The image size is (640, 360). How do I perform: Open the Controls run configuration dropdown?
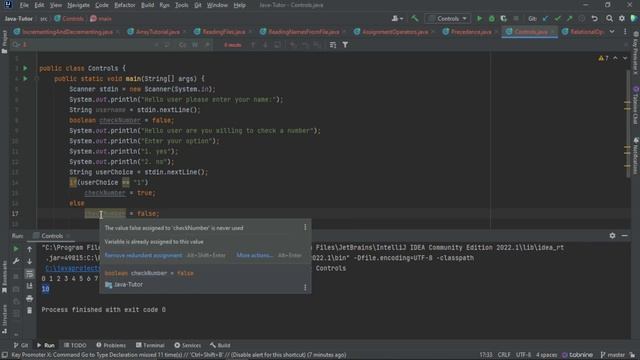[x=448, y=19]
